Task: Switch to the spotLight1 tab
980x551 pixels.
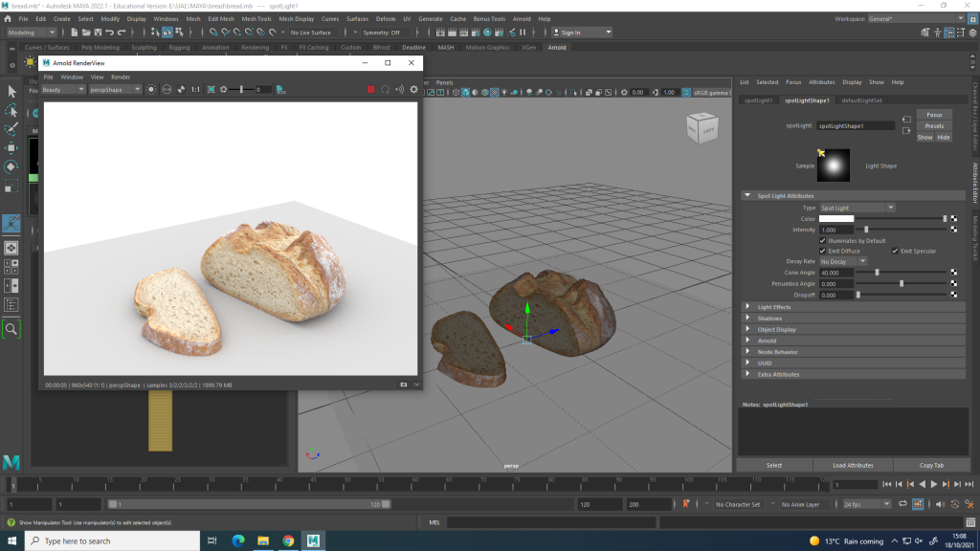Action: [759, 99]
